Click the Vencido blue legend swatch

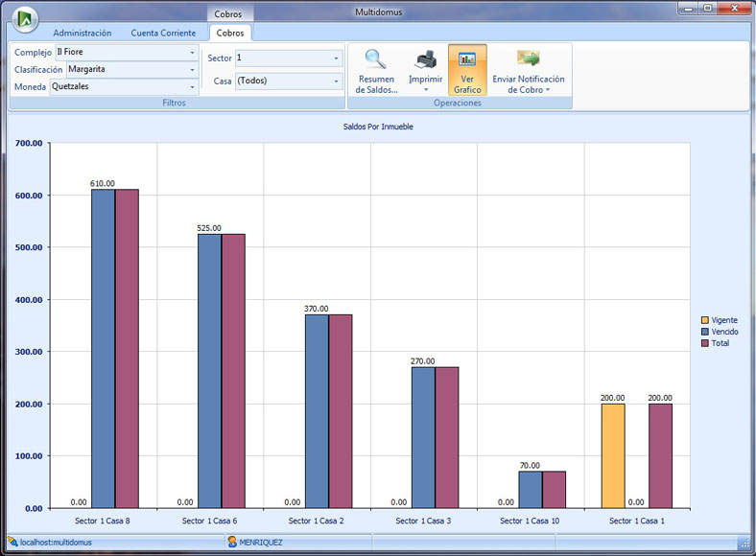point(705,332)
